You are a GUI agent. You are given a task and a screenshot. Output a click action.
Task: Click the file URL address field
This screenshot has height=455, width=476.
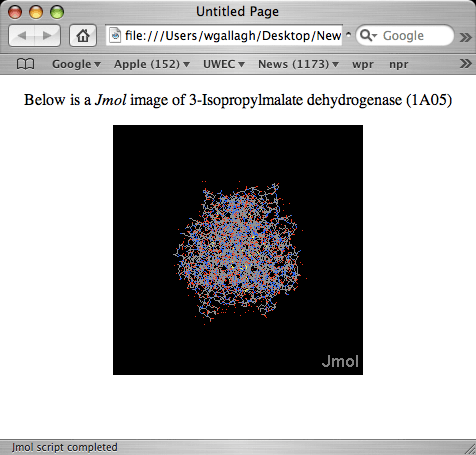tap(224, 35)
